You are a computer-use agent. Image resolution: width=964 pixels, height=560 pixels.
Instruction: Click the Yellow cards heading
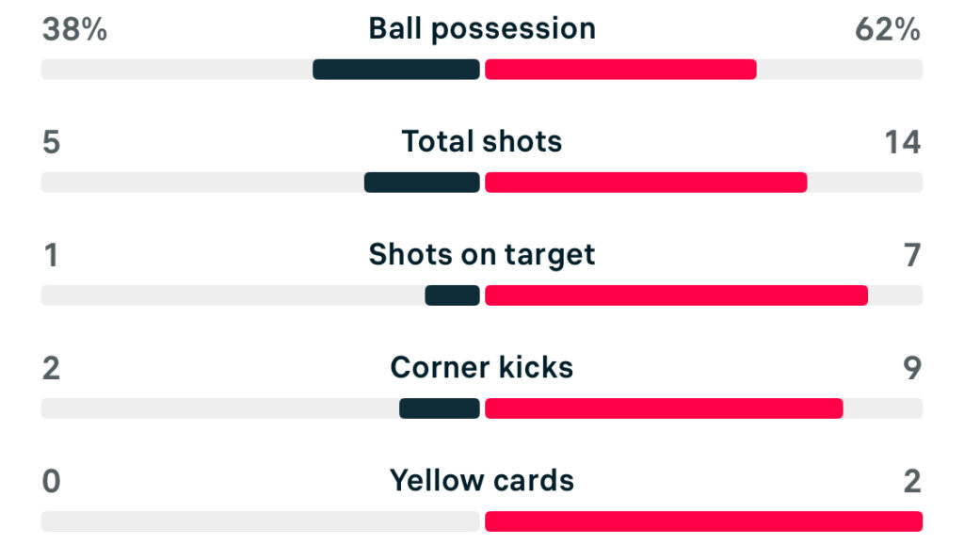pyautogui.click(x=482, y=480)
